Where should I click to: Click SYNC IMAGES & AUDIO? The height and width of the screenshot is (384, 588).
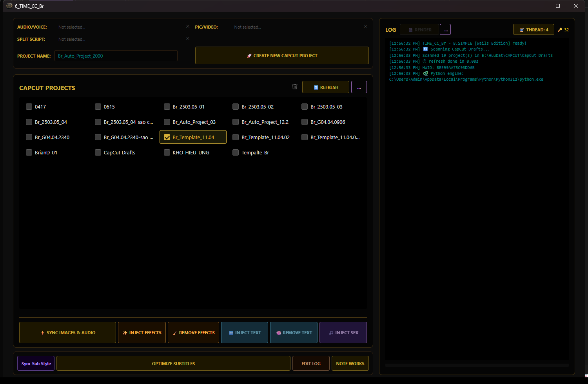(x=67, y=332)
